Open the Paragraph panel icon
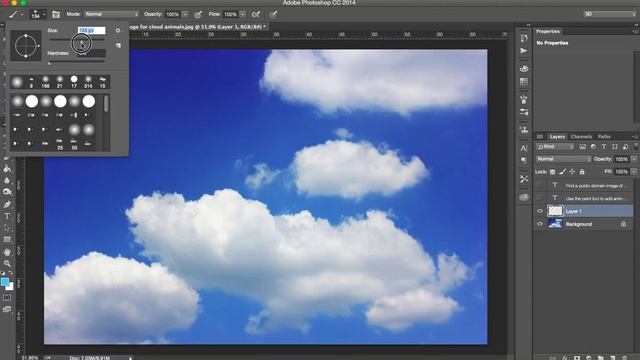The image size is (640, 360). 524,160
